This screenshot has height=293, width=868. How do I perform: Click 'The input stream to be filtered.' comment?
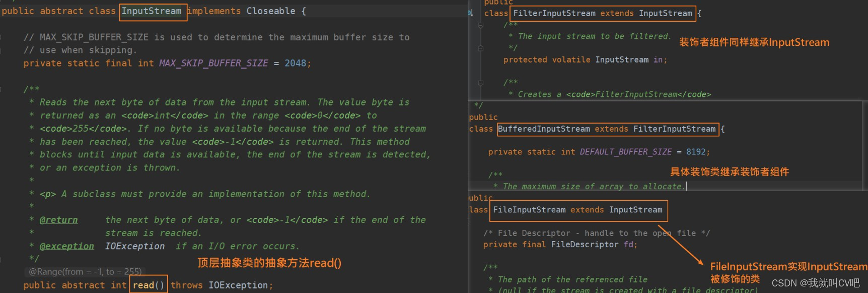595,36
